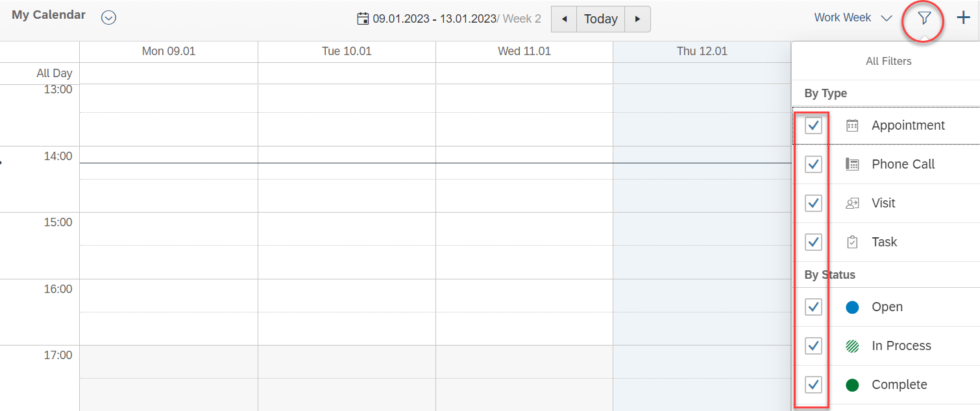
Task: Click the Phone Call type icon
Action: [852, 165]
